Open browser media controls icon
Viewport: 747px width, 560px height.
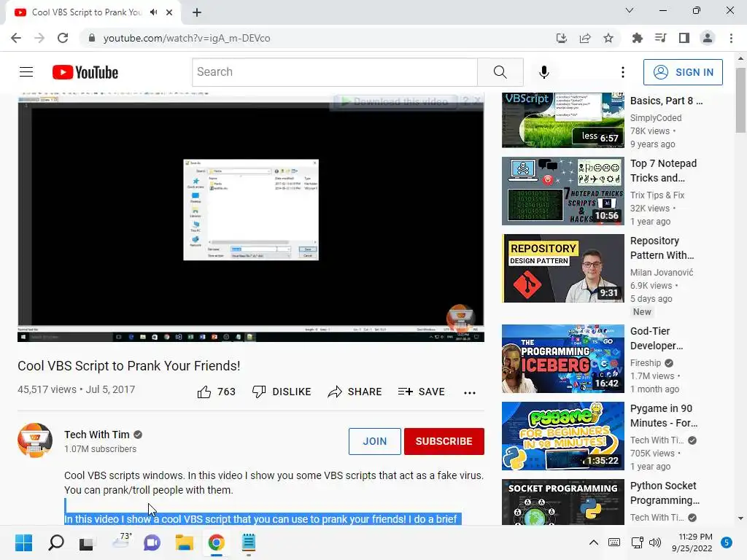coord(660,38)
